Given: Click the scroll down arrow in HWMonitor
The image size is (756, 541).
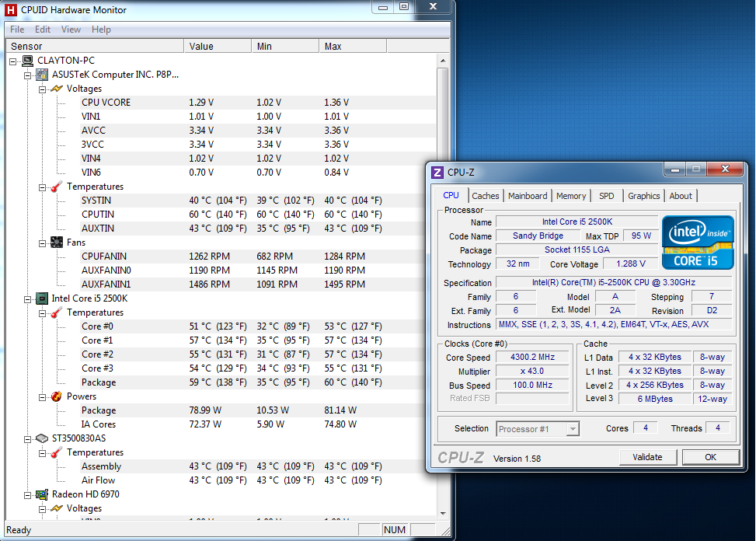Looking at the screenshot, I should [x=443, y=513].
